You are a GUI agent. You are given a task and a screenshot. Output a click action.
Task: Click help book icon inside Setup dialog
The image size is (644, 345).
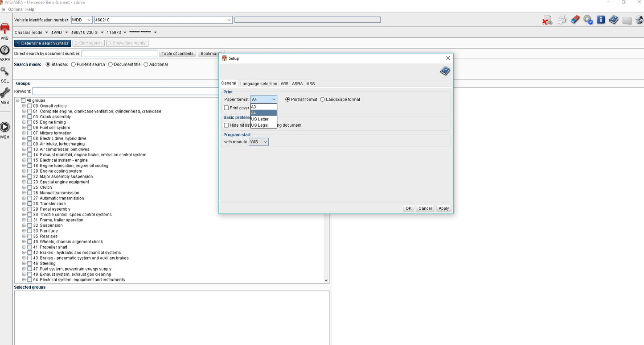(445, 71)
